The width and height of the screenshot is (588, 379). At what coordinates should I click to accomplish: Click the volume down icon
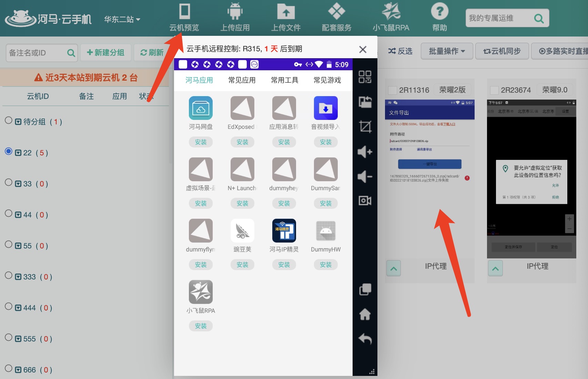365,176
